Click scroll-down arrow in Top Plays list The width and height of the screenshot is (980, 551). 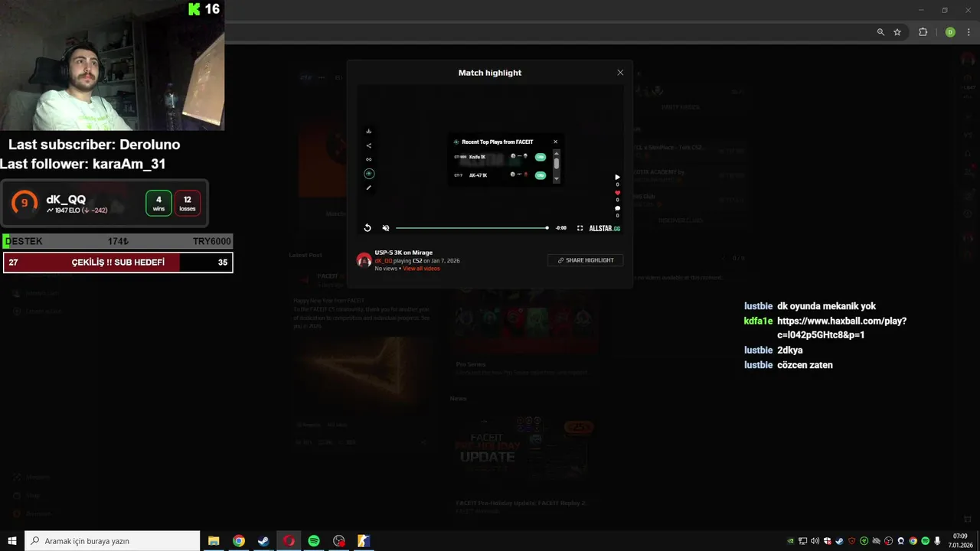tap(557, 180)
